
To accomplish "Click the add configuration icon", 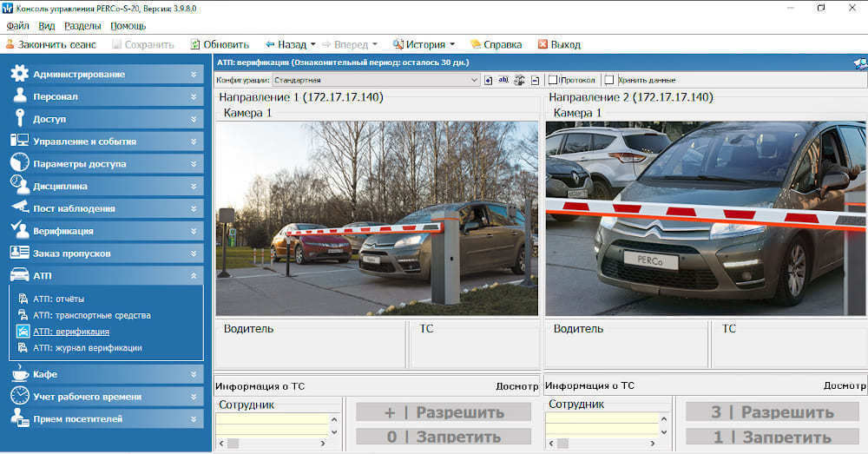I will click(x=489, y=80).
